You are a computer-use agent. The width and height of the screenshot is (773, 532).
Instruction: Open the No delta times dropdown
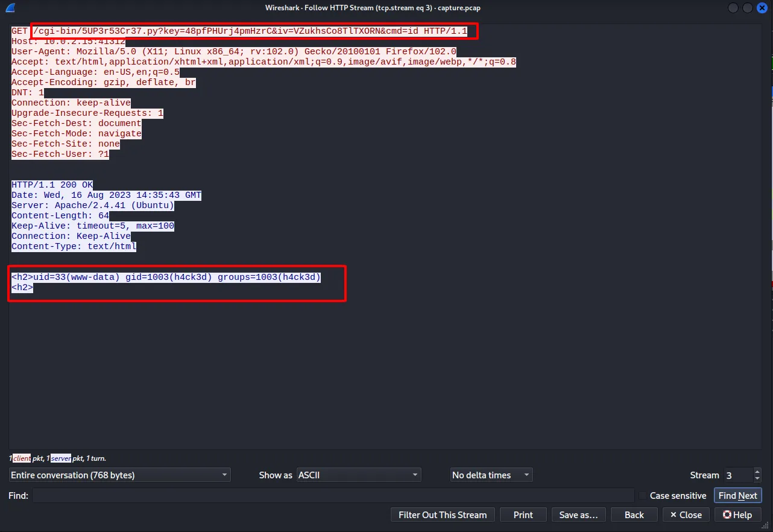491,475
